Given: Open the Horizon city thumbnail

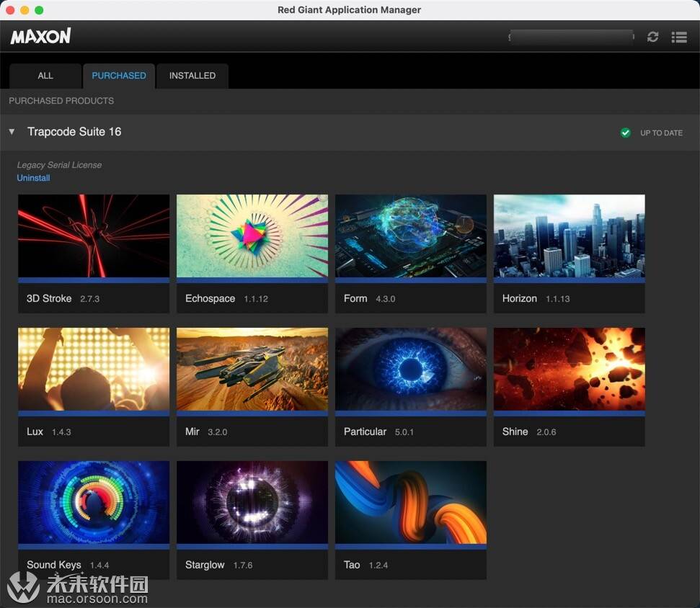Looking at the screenshot, I should coord(570,236).
